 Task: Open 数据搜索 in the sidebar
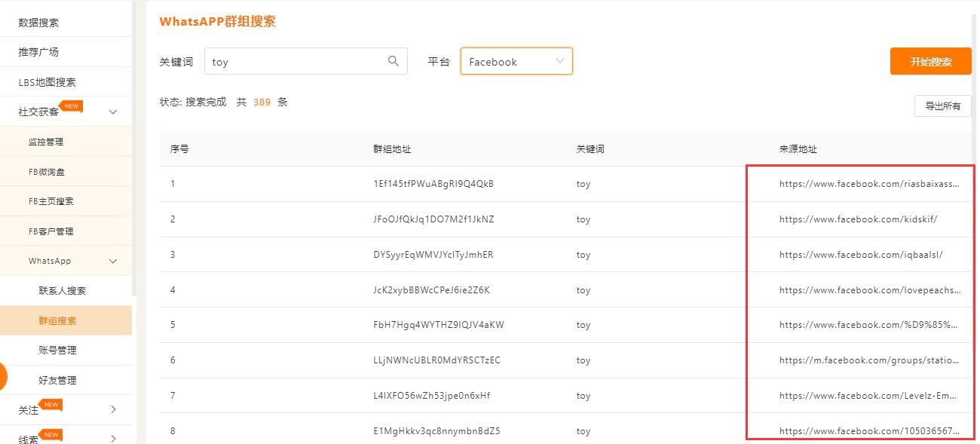pos(38,23)
